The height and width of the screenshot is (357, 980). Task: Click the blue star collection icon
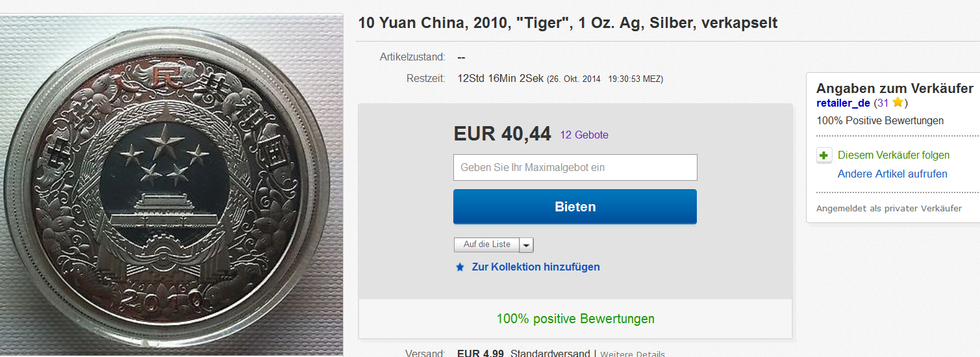(460, 267)
